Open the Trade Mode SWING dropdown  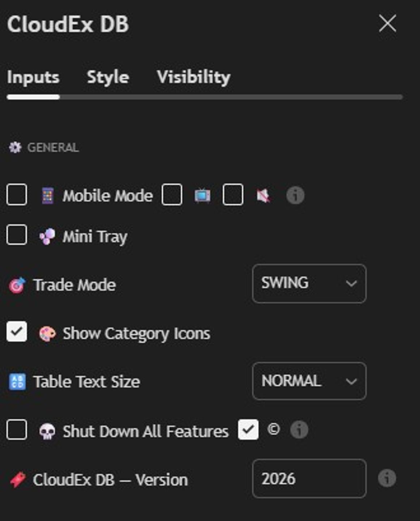tap(309, 284)
